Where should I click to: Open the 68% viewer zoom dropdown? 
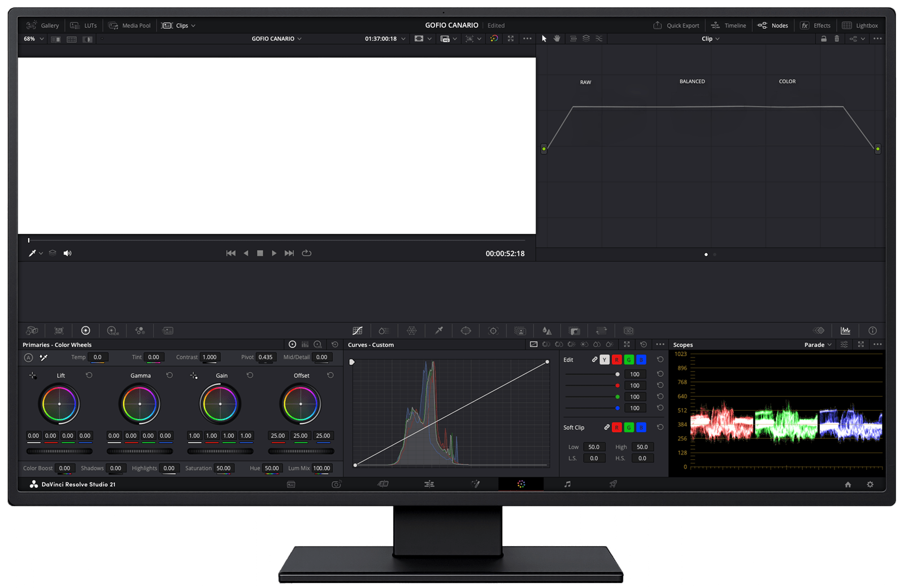[x=33, y=39]
